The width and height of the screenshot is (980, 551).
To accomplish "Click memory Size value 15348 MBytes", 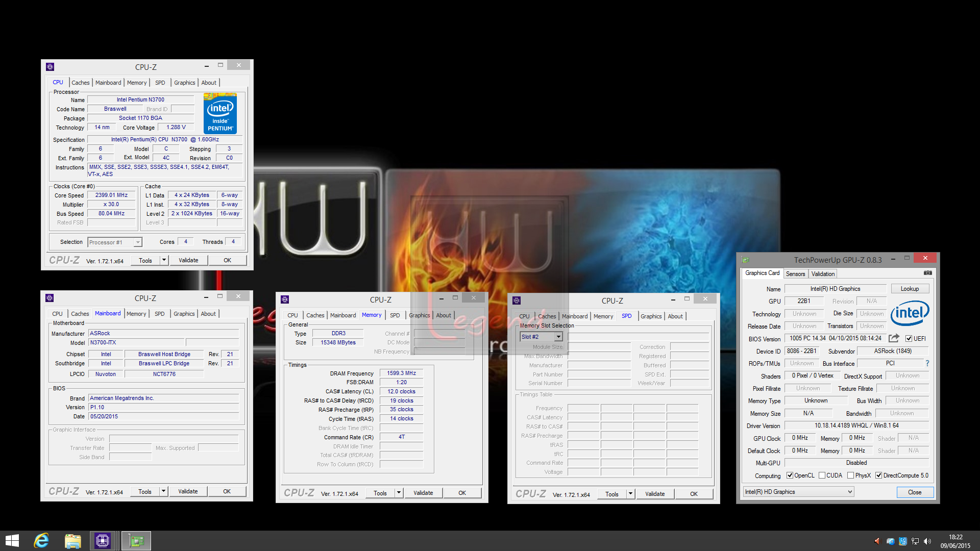I will 338,342.
